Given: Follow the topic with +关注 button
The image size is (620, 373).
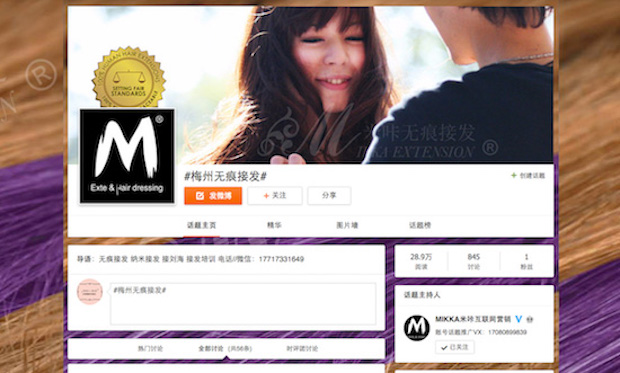Looking at the screenshot, I should [x=275, y=196].
